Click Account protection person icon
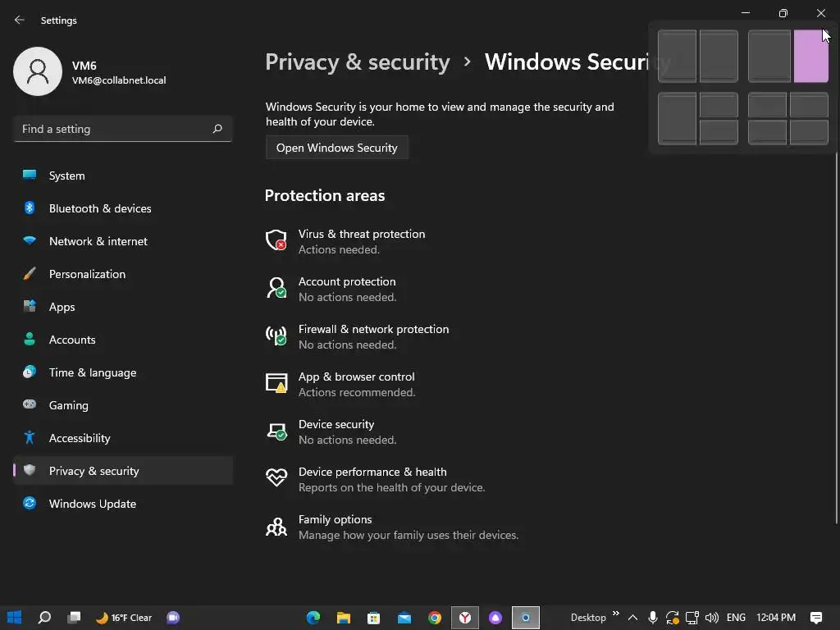The image size is (840, 630). tap(276, 288)
